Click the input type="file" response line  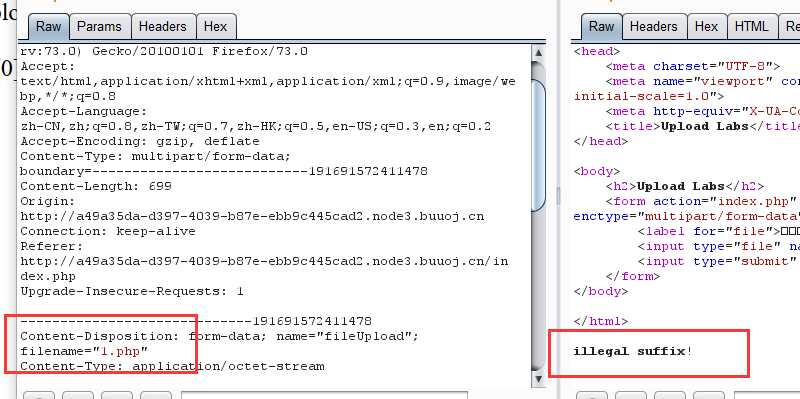coord(719,246)
